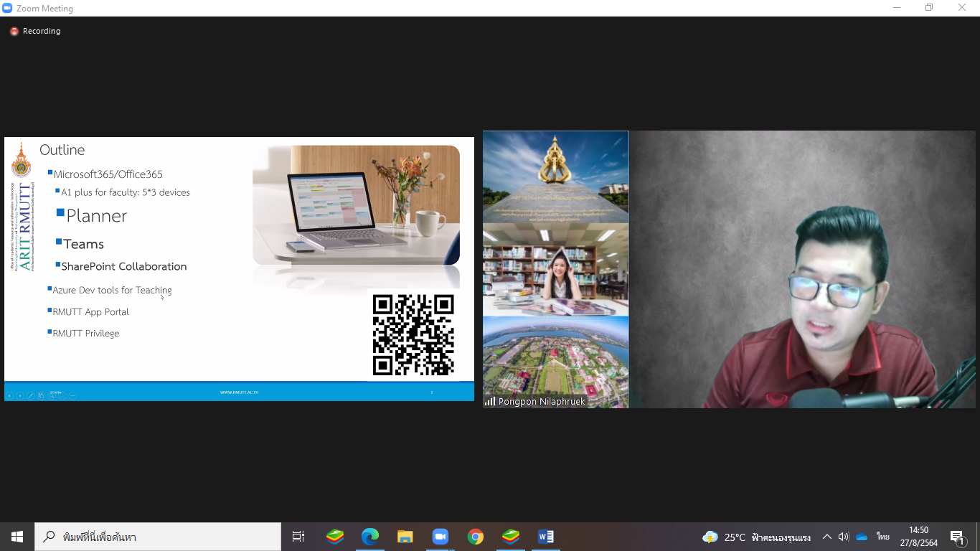Click the red Recording indicator icon
The width and height of the screenshot is (980, 551).
coord(14,32)
